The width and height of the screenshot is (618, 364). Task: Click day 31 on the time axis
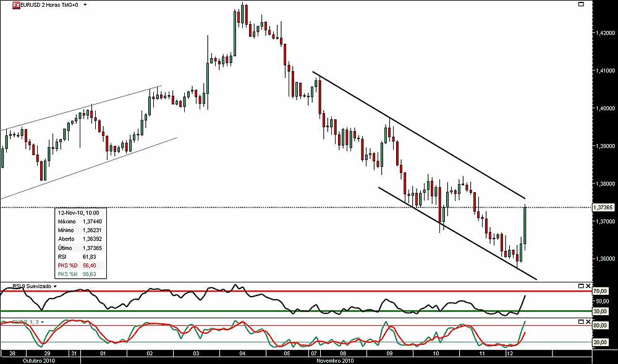[75, 353]
